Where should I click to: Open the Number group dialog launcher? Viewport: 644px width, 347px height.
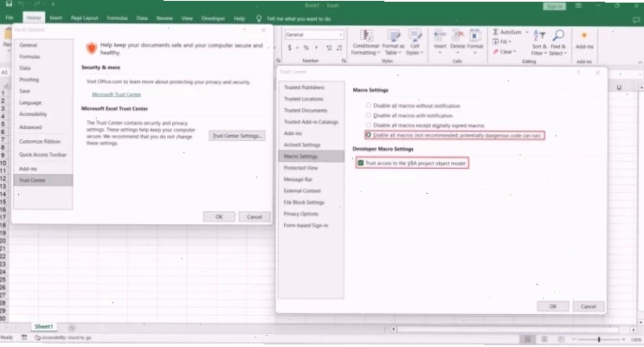344,61
